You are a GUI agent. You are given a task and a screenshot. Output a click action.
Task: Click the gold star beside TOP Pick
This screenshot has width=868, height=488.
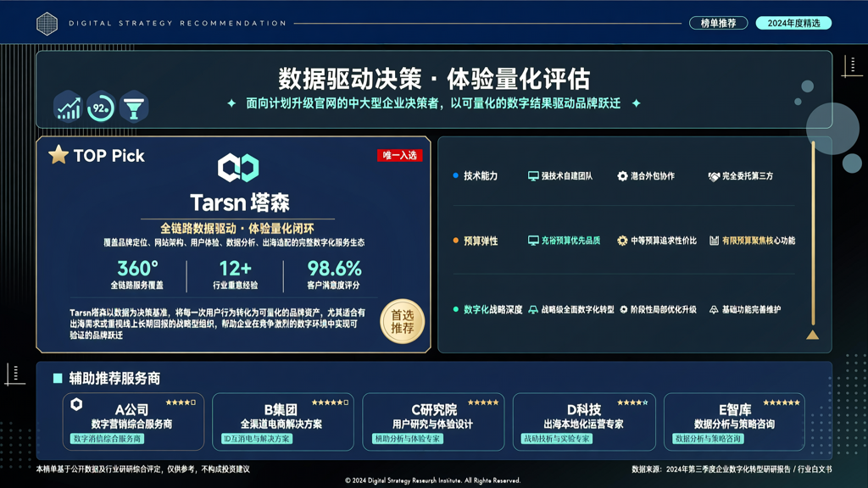[x=58, y=155]
